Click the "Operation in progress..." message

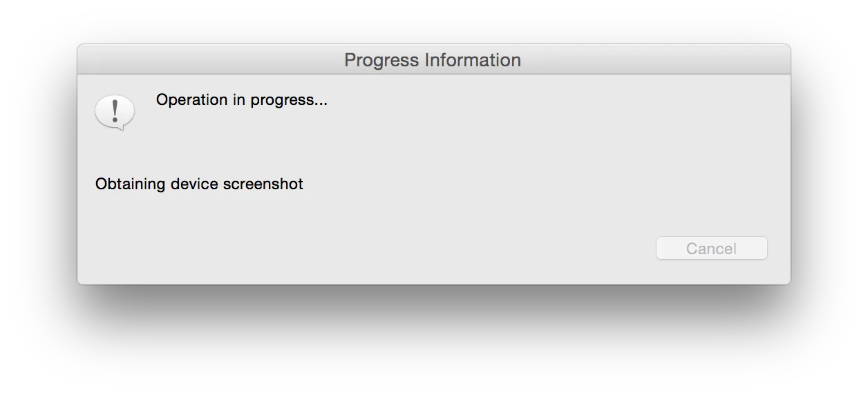coord(241,100)
